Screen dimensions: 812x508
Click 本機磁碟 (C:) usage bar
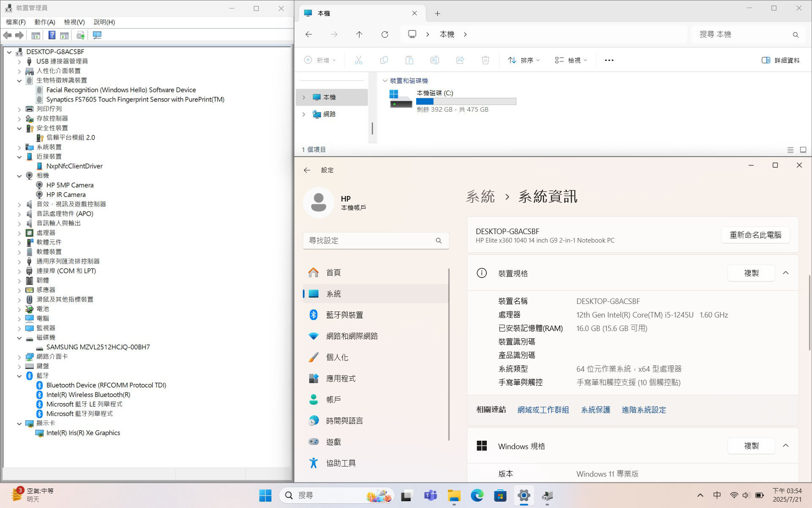(466, 102)
